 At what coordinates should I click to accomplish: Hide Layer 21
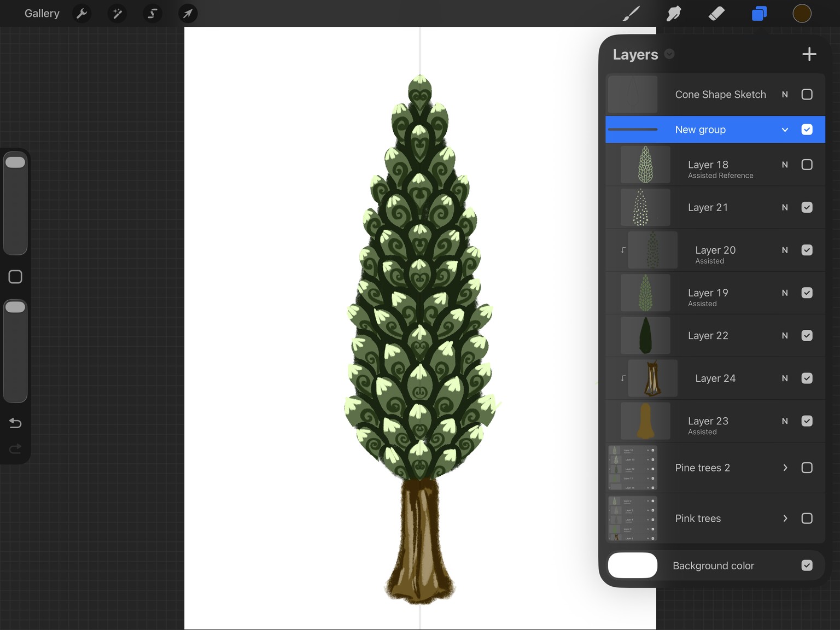coord(807,207)
